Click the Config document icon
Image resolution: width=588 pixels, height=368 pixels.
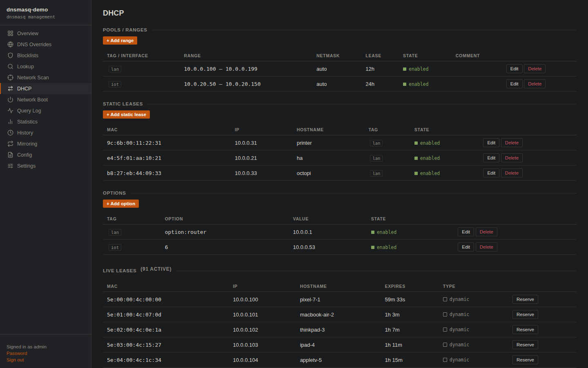click(x=10, y=155)
